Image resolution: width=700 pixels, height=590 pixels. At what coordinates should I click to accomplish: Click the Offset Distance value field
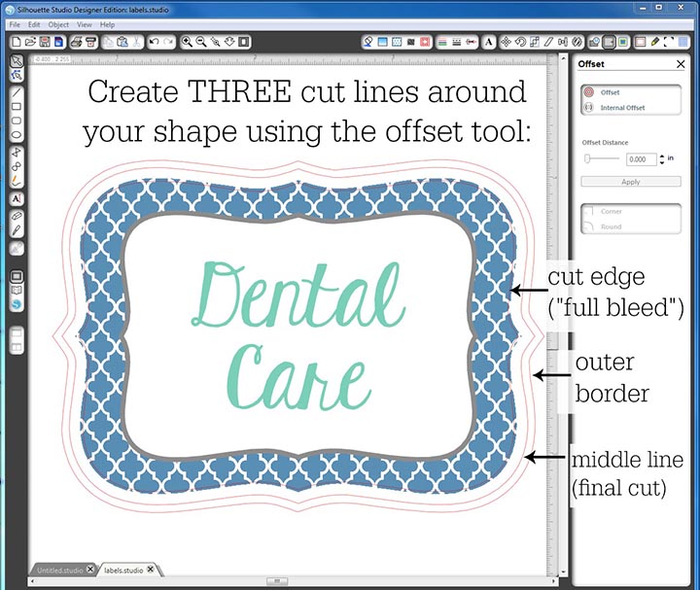[x=642, y=159]
